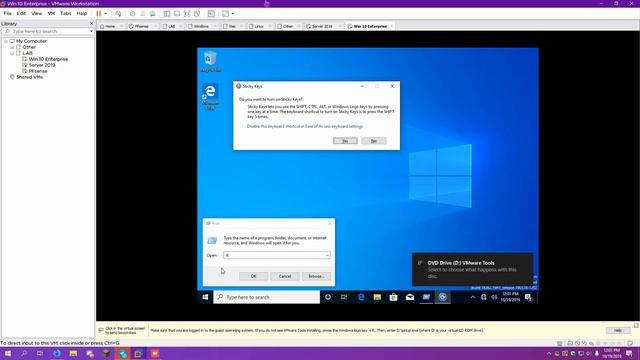Image resolution: width=640 pixels, height=360 pixels.
Task: Collapse the My Computer tree node
Action: (6, 41)
